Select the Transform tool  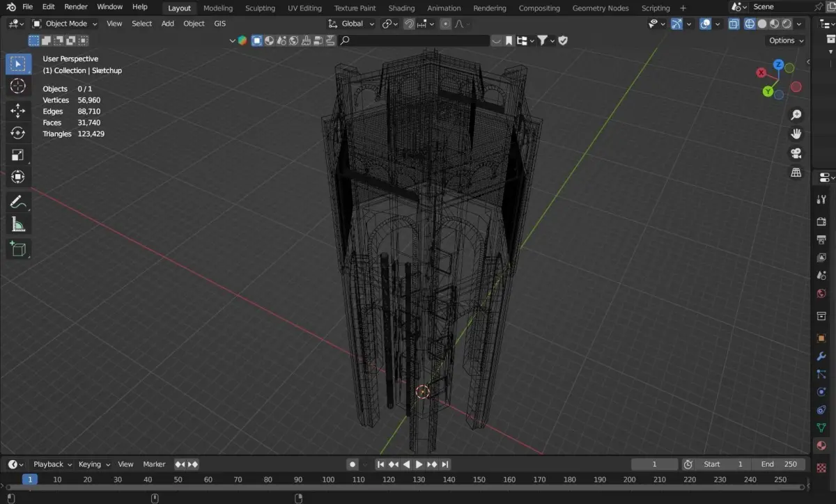tap(18, 177)
